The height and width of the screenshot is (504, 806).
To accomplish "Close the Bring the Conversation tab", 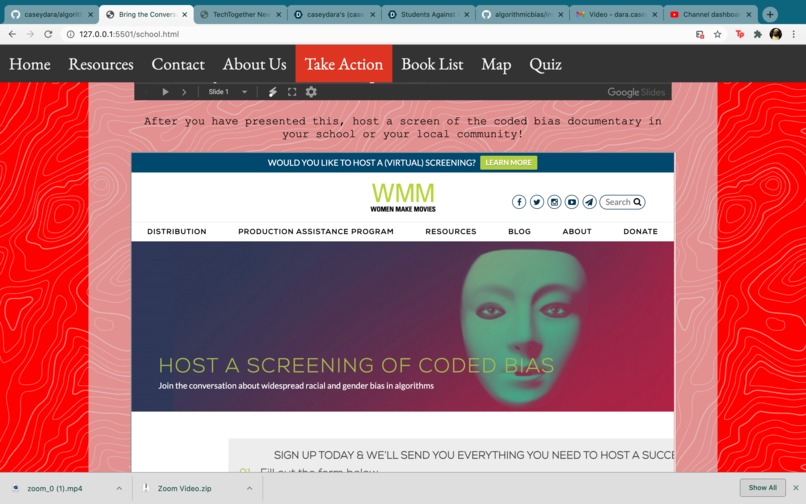I will (x=185, y=14).
